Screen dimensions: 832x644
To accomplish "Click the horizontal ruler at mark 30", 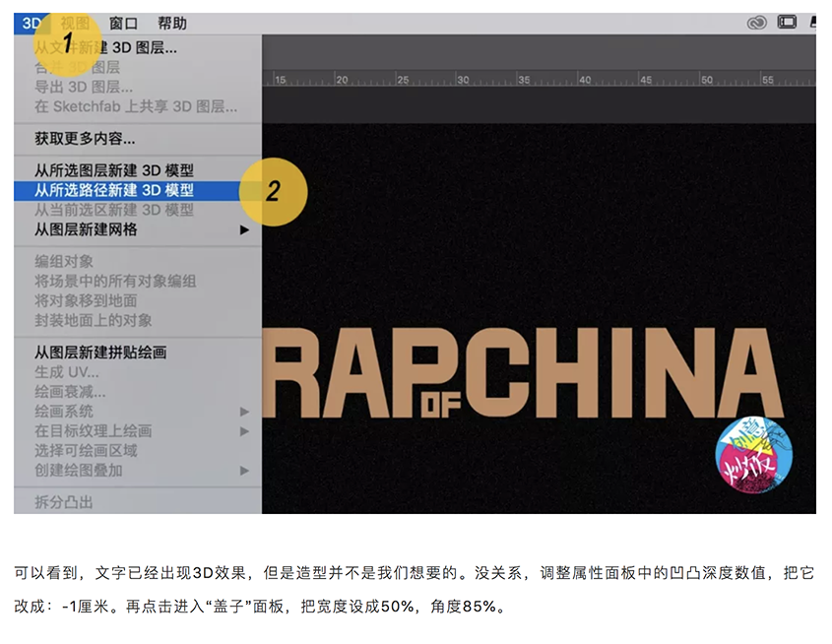I will click(463, 80).
